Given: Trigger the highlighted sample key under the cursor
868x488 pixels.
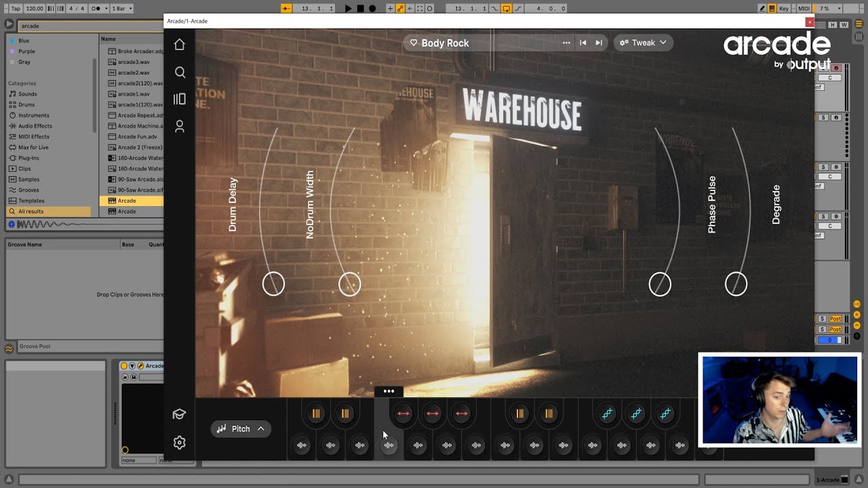Looking at the screenshot, I should point(389,445).
